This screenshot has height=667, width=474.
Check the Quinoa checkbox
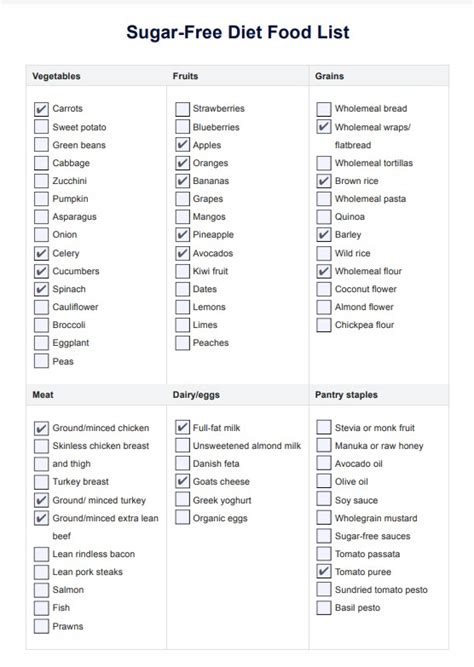(x=324, y=217)
